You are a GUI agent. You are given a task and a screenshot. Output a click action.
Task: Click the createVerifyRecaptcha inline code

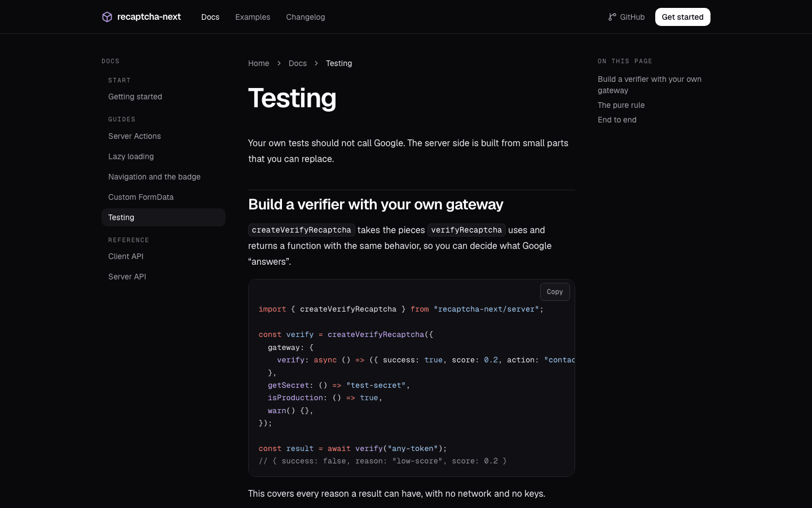pos(302,230)
